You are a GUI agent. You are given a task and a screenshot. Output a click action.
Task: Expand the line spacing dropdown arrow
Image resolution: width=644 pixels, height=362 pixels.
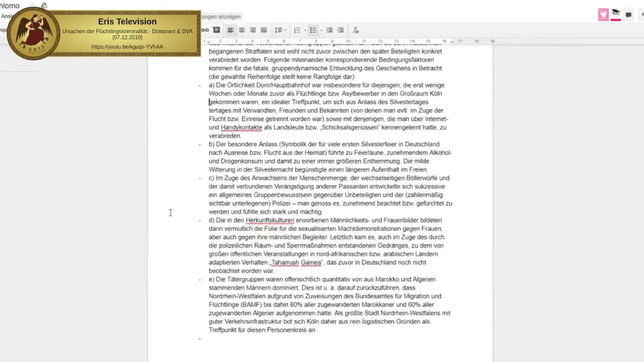[x=284, y=31]
